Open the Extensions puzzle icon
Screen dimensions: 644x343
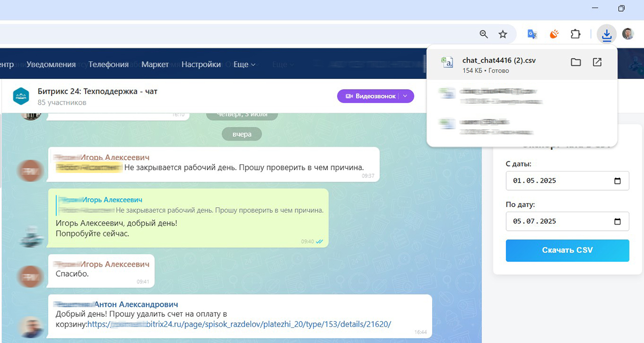(576, 34)
